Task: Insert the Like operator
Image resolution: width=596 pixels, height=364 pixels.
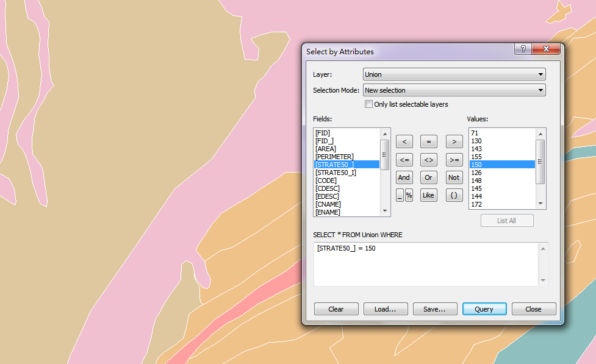Action: (428, 195)
